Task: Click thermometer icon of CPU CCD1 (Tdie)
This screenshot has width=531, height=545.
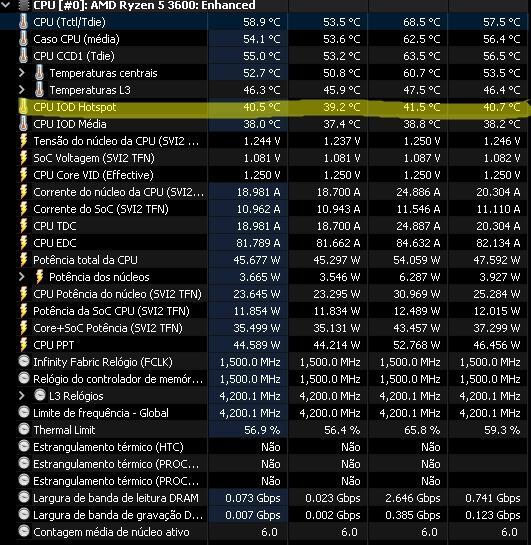Action: click(x=23, y=56)
